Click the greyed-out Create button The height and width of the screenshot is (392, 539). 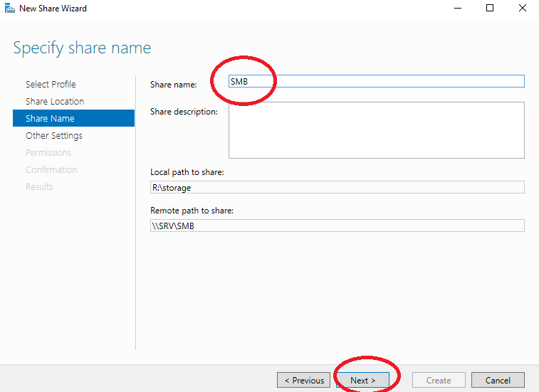pyautogui.click(x=439, y=380)
